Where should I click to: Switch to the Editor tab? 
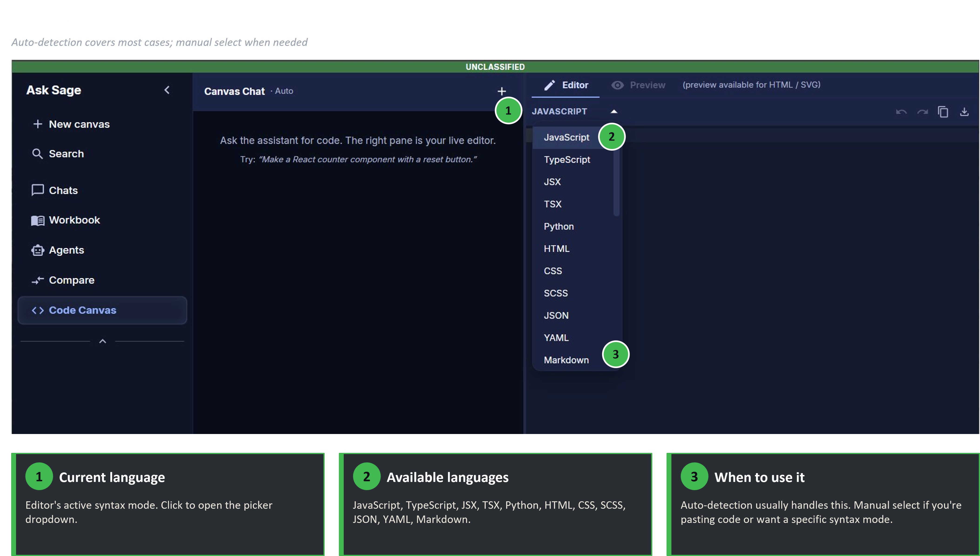[x=566, y=85]
